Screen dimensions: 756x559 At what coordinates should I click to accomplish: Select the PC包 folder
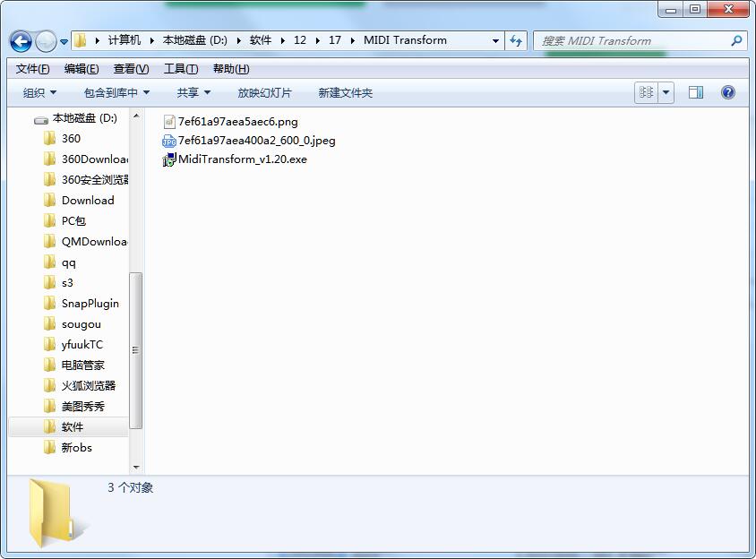73,221
